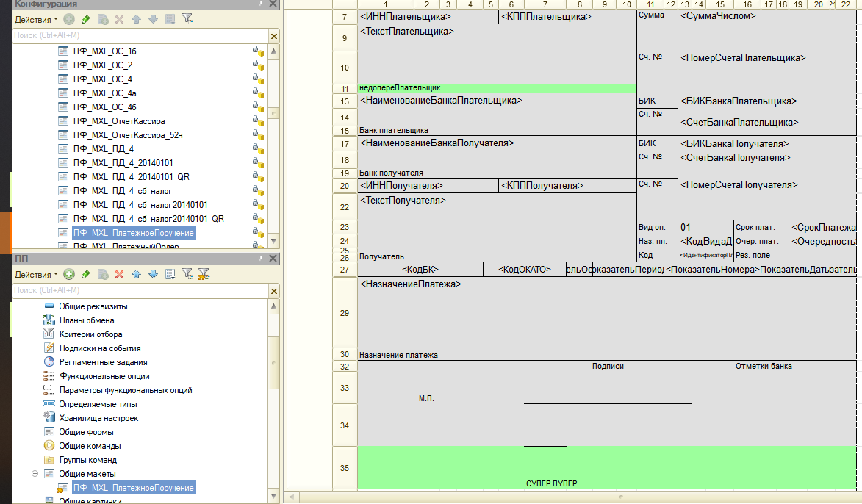This screenshot has width=862, height=504.
Task: Select Регламентные задания tree item
Action: [103, 362]
